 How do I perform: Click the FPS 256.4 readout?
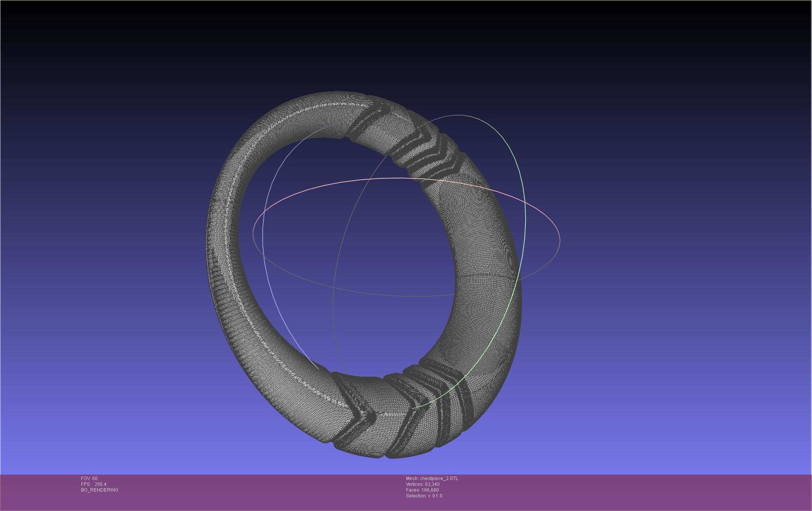93,484
